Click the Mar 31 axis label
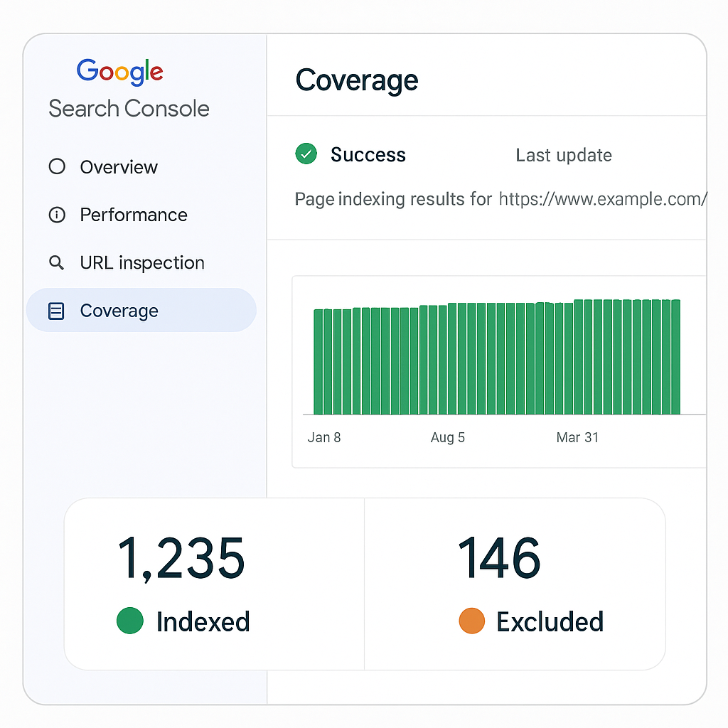 tap(577, 437)
